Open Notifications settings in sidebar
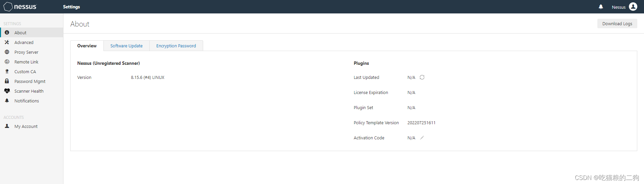644x184 pixels. tap(32, 101)
